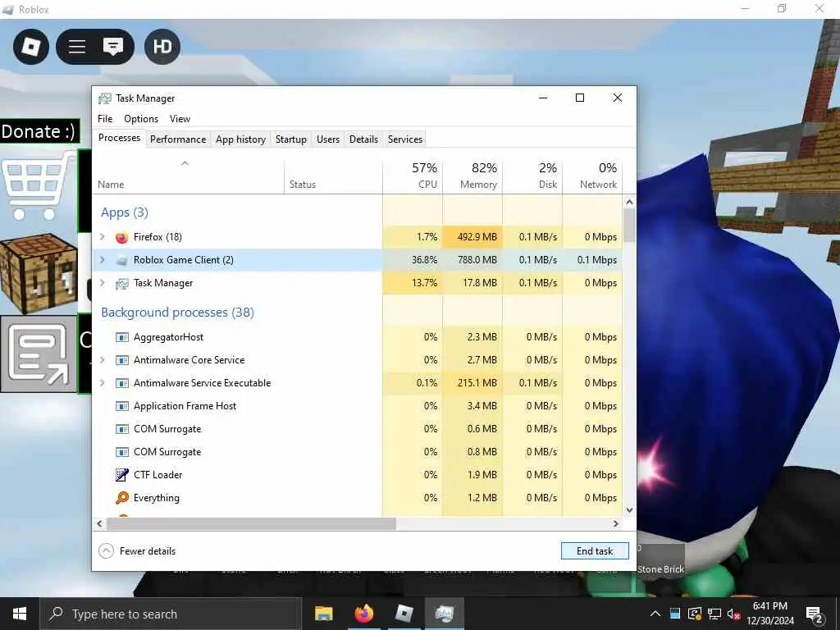Image resolution: width=840 pixels, height=630 pixels.
Task: Open the Roblox hamburger menu icon
Action: [x=77, y=47]
